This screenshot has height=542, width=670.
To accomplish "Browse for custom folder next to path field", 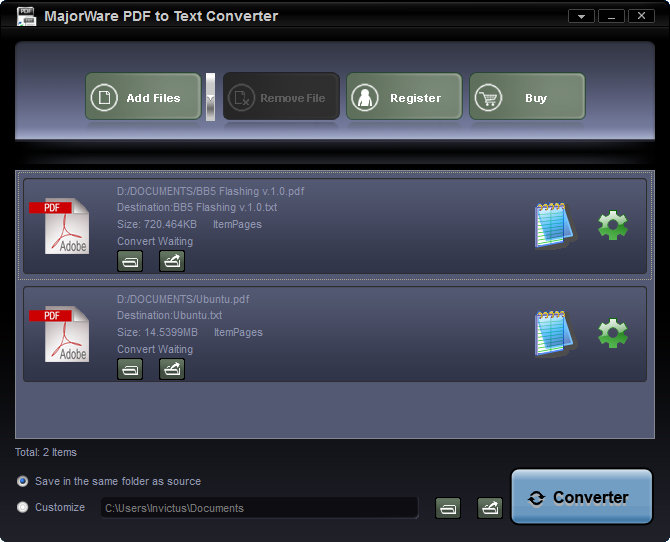I will (x=448, y=508).
